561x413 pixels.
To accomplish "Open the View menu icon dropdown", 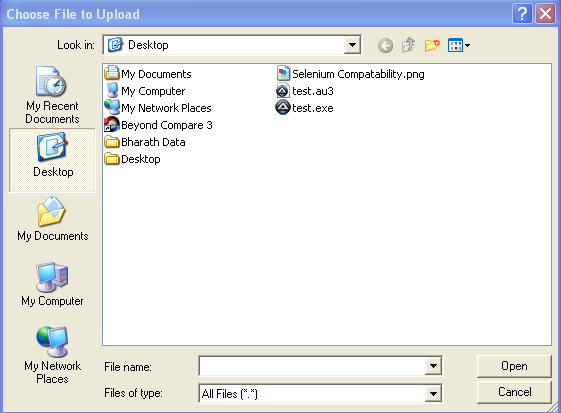I will point(459,45).
